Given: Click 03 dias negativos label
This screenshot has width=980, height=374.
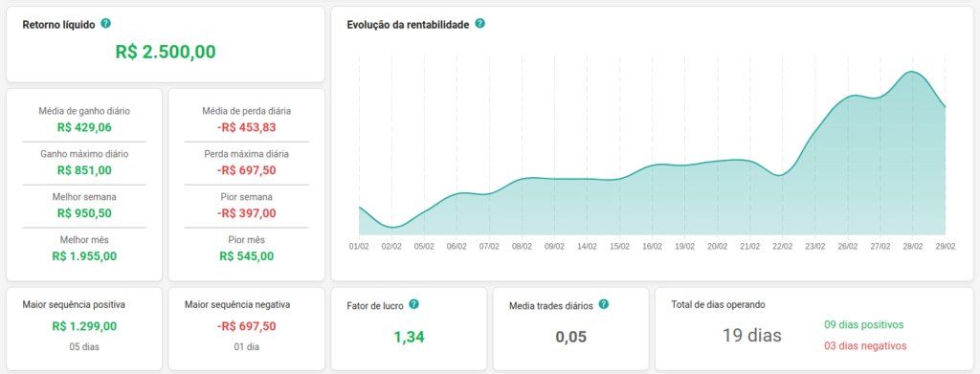Looking at the screenshot, I should pyautogui.click(x=865, y=346).
